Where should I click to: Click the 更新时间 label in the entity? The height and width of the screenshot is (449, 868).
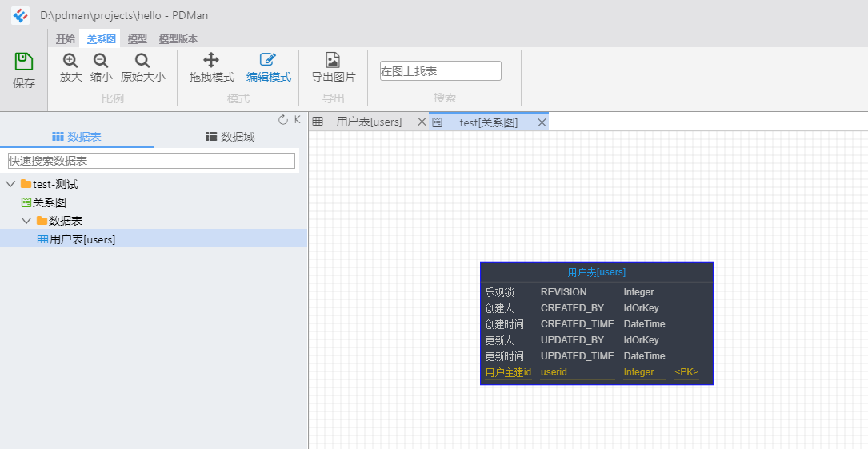pos(504,356)
